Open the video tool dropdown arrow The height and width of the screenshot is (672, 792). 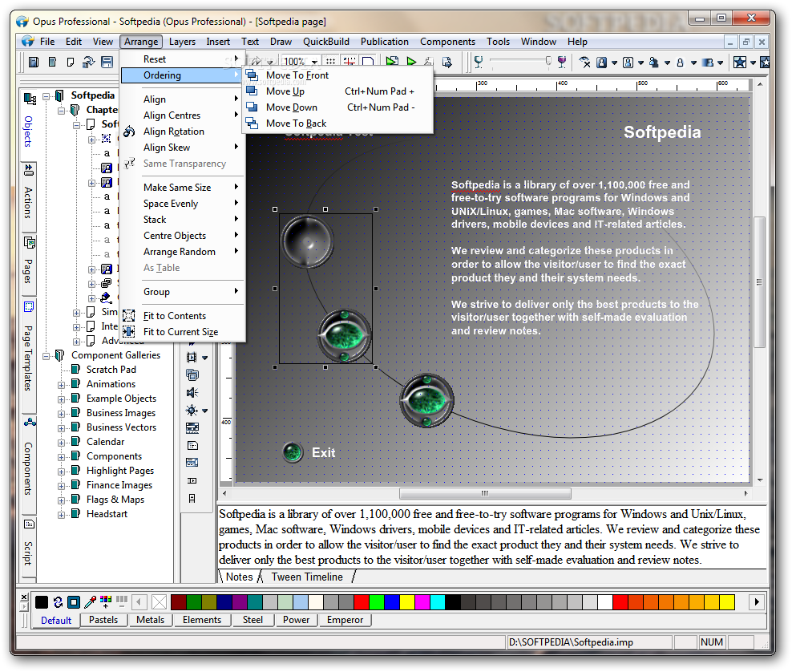(205, 358)
